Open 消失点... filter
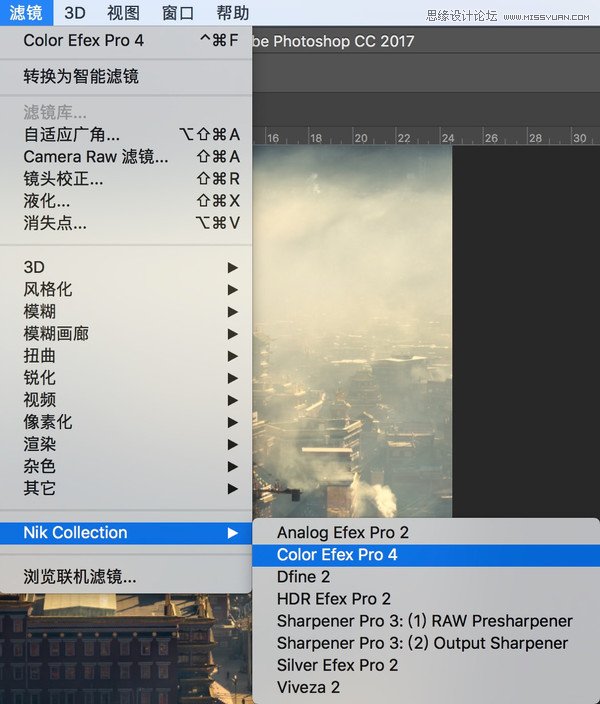Image resolution: width=600 pixels, height=704 pixels. (126, 223)
